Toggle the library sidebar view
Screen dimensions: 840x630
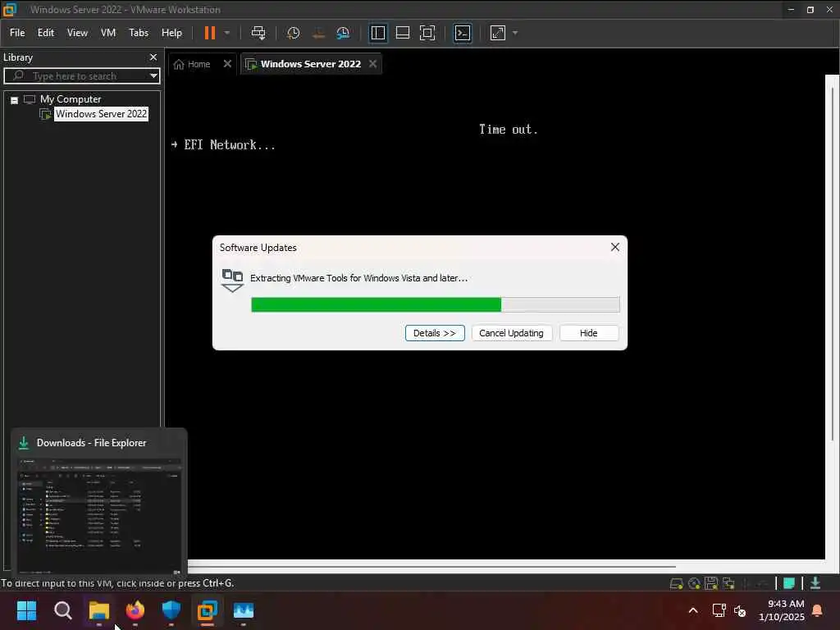[377, 33]
